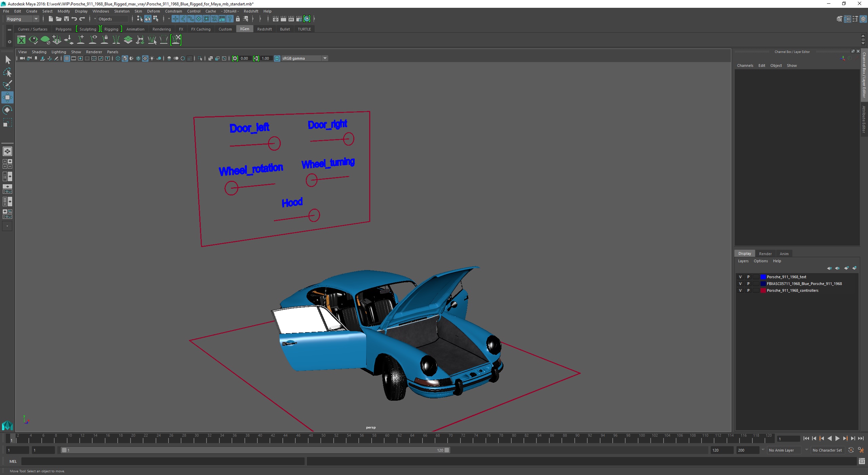Click the undo arrow in the status line
The height and width of the screenshot is (475, 868).
(74, 19)
